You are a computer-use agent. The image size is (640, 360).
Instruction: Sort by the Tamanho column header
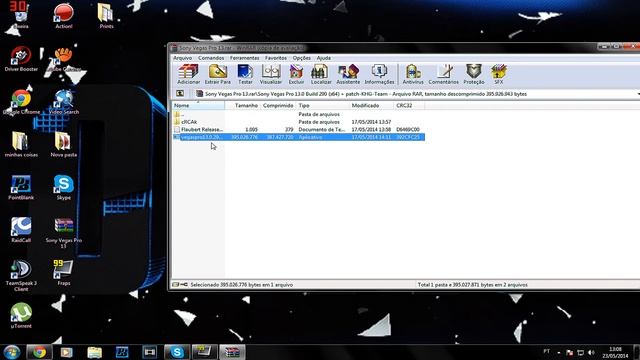pyautogui.click(x=242, y=105)
